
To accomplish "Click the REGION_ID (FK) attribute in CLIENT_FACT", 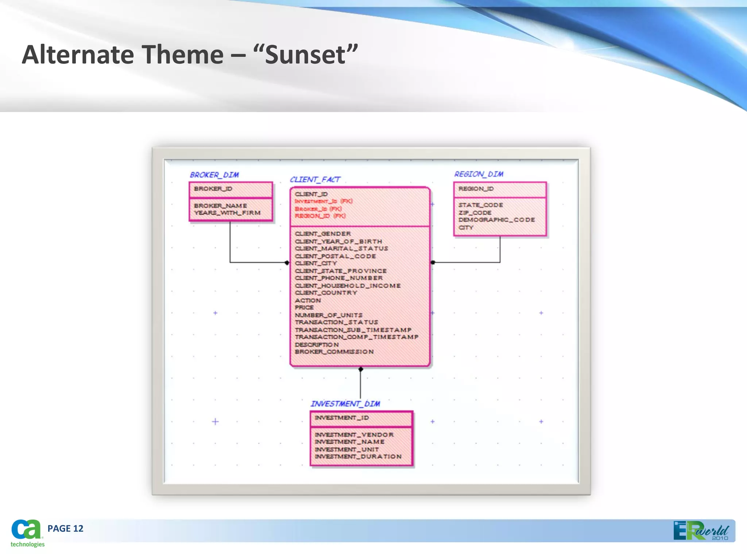I will (x=320, y=216).
